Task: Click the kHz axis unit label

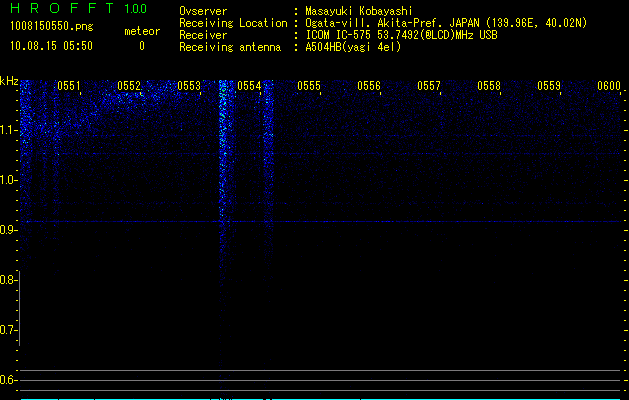Action: 9,81
